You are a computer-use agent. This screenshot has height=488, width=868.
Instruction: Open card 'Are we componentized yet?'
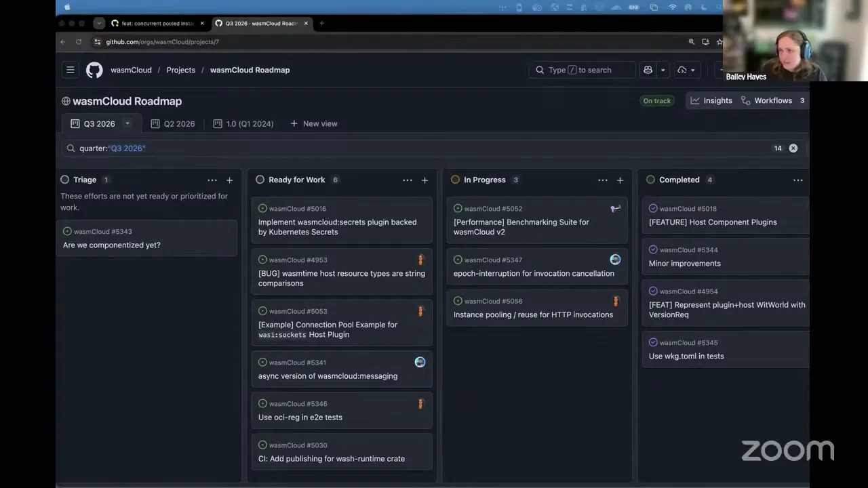point(112,245)
